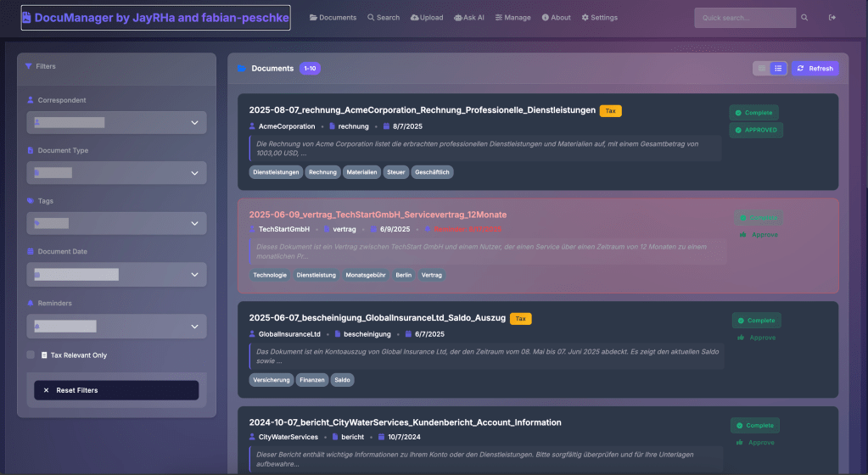868x475 pixels.
Task: Expand the Document Type dropdown
Action: point(116,173)
